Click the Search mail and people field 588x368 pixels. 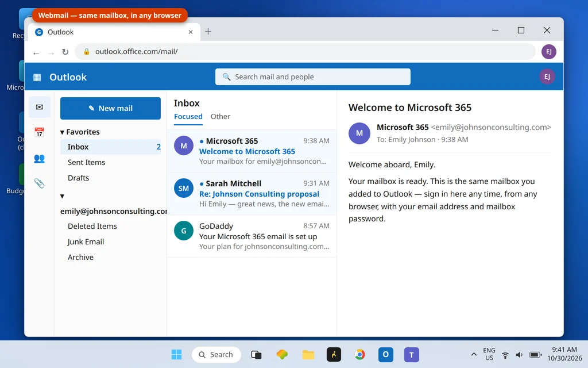313,76
